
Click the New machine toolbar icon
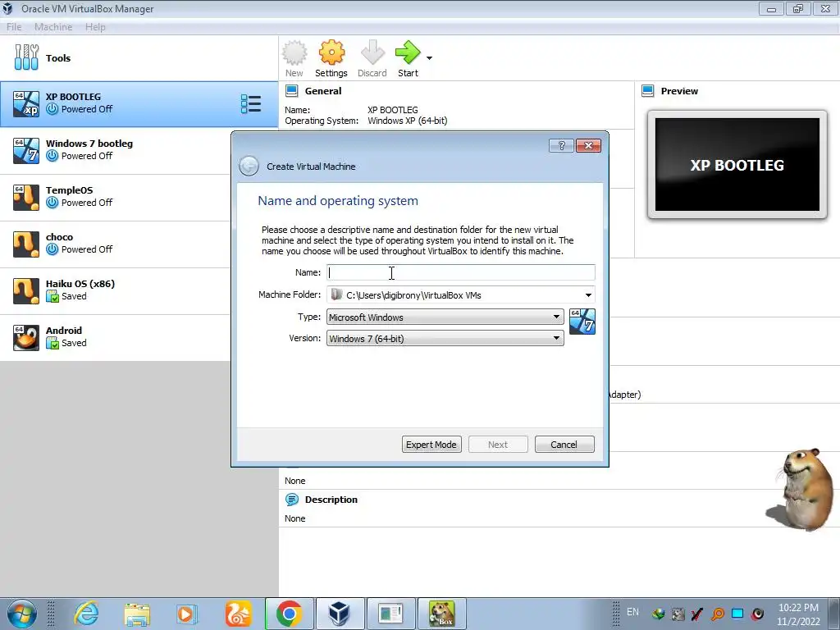click(294, 52)
